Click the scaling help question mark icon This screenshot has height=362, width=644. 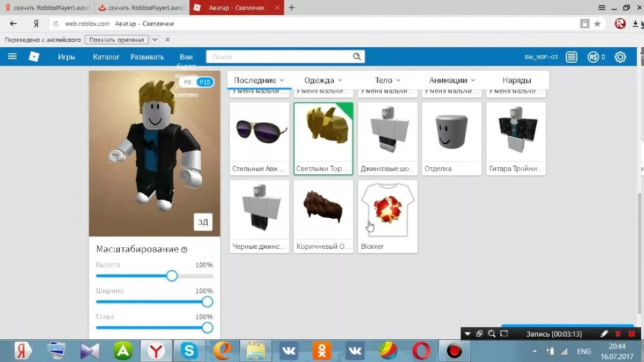coord(184,249)
